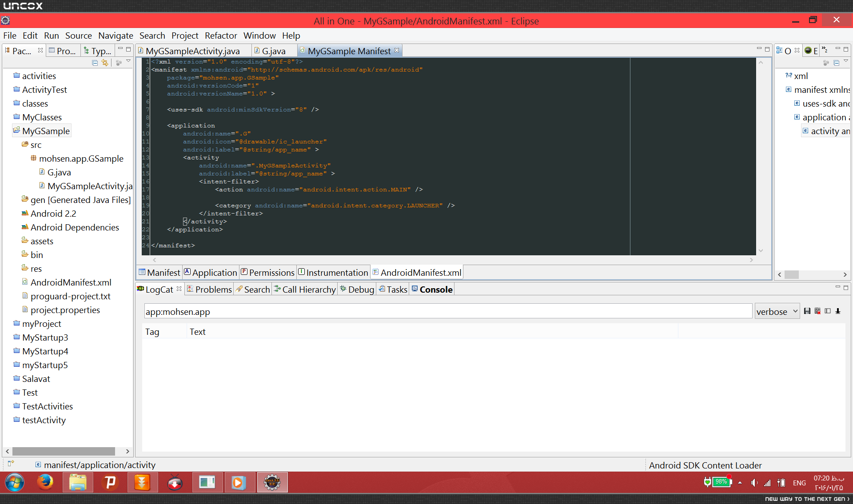Open Package Explorer view menu triangle
Viewport: 853px width, 504px height.
[128, 61]
